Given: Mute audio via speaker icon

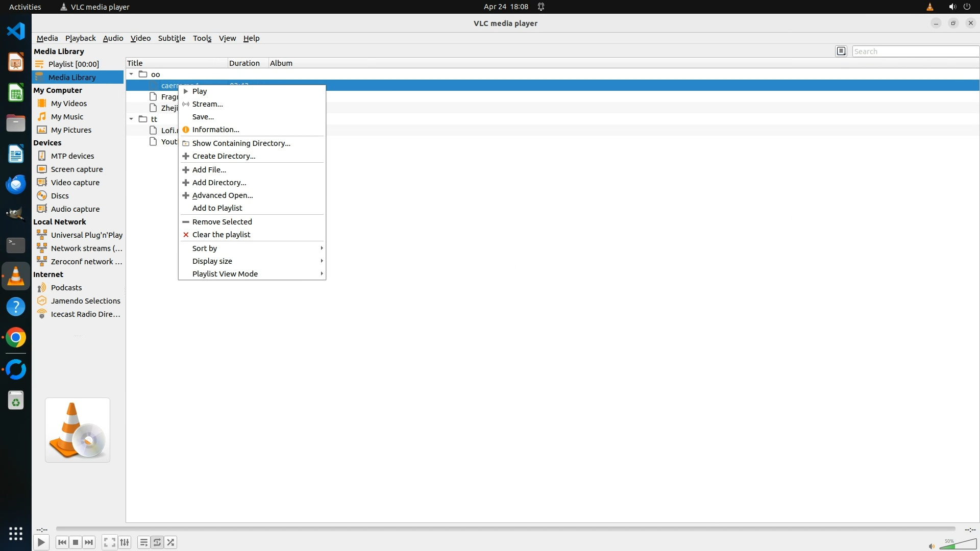Looking at the screenshot, I should pyautogui.click(x=932, y=546).
